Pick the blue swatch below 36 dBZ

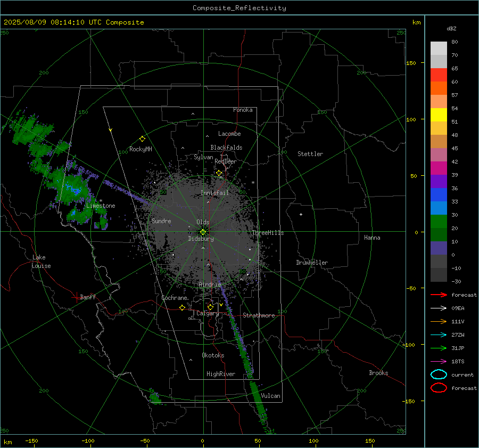[439, 195]
